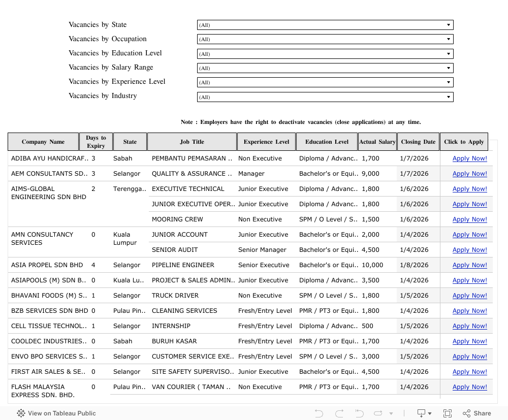This screenshot has height=420, width=508.
Task: Click the Days to Expiry column header
Action: [96, 142]
